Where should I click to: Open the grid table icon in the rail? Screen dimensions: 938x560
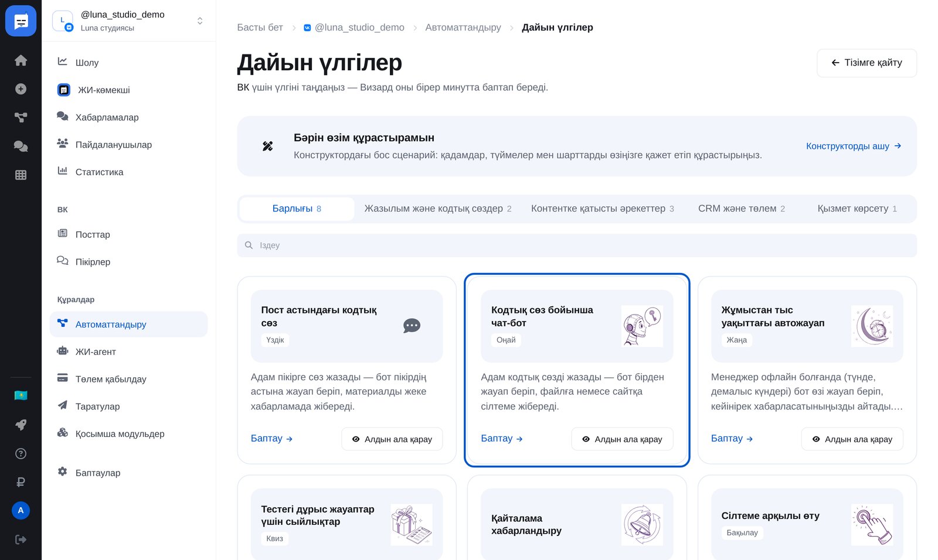point(21,175)
